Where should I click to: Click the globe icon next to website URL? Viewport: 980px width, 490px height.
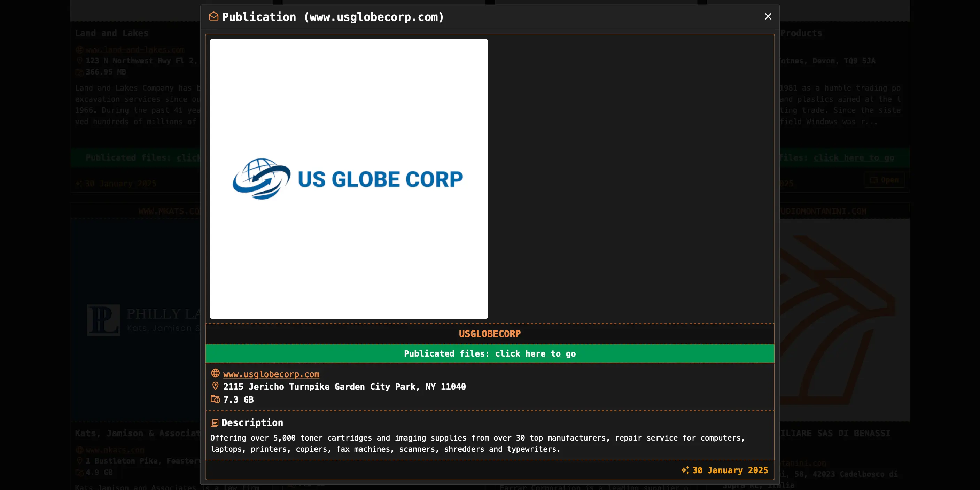click(x=215, y=373)
